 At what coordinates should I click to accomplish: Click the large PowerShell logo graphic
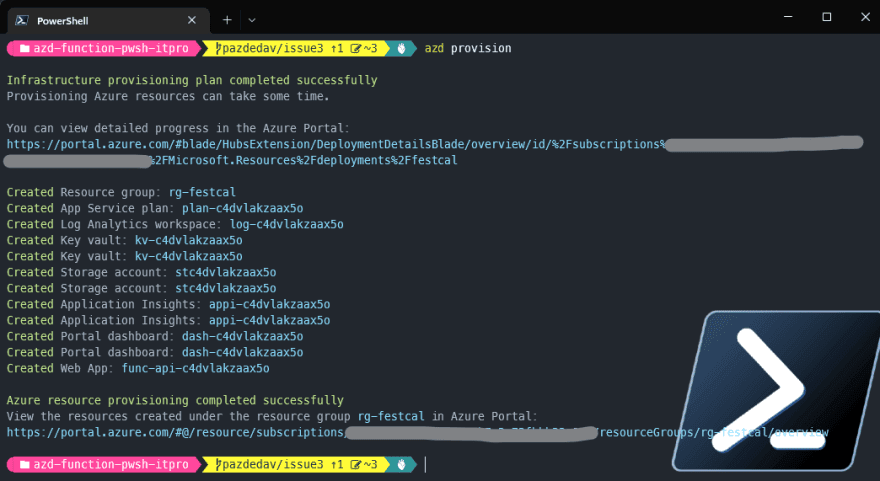pos(777,391)
